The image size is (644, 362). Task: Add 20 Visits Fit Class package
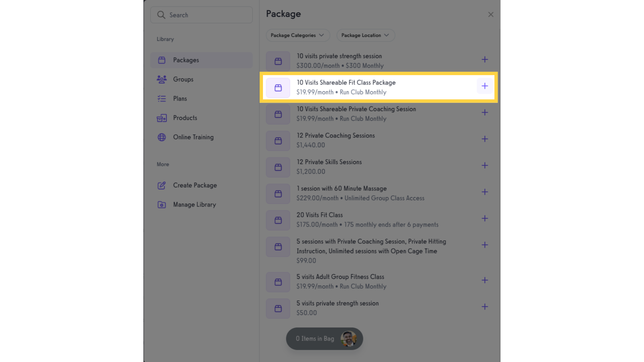coord(485,219)
